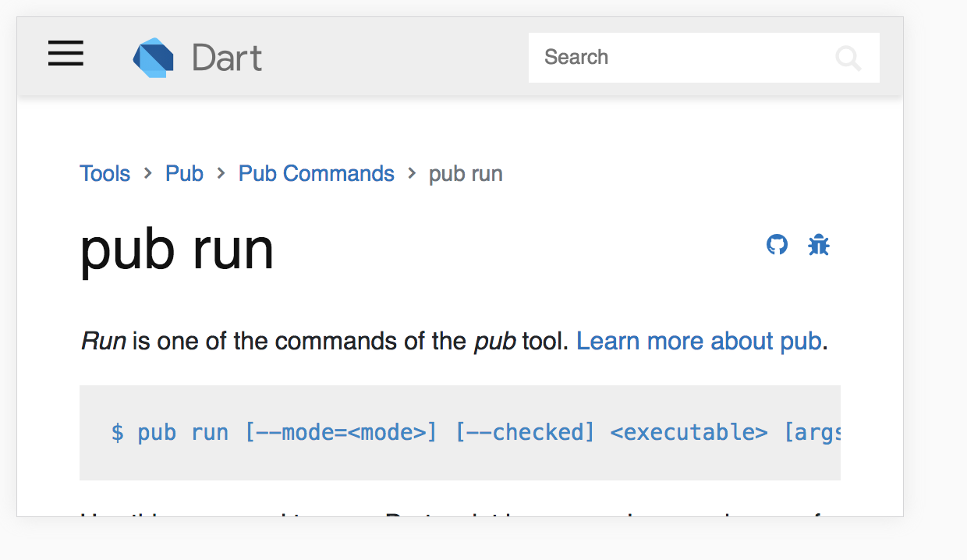The width and height of the screenshot is (967, 560).
Task: Navigate to Tools breadcrumb link
Action: (x=105, y=173)
